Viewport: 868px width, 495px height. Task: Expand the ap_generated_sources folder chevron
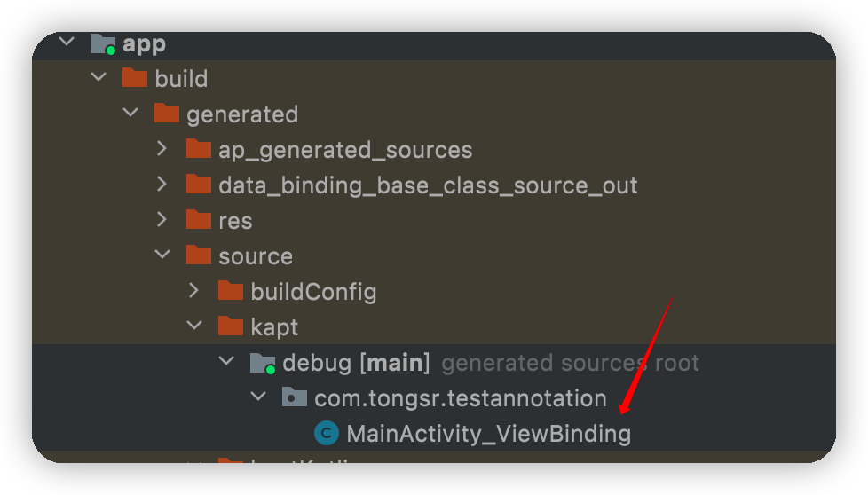click(x=162, y=149)
